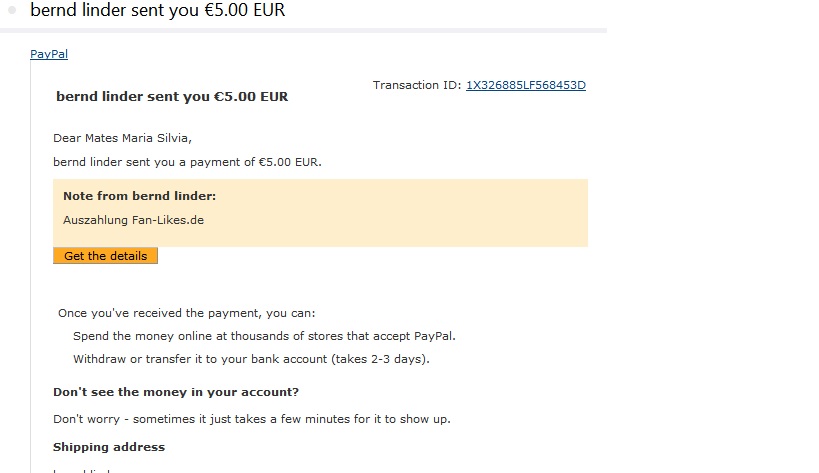Screen dimensions: 819x473
Task: Click the Note from bernd linder heading
Action: (139, 196)
